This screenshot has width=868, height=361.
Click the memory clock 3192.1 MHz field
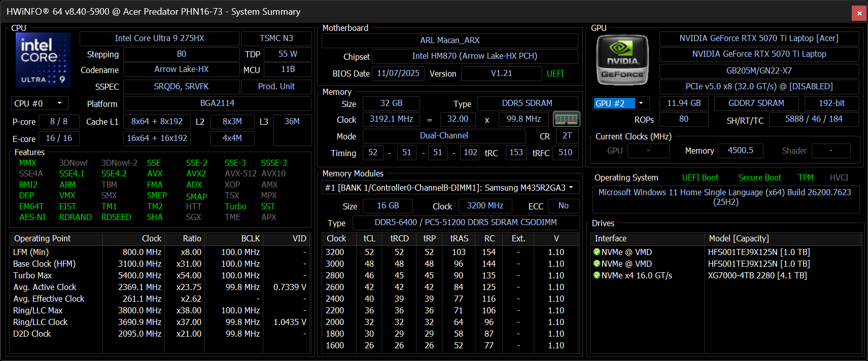pyautogui.click(x=391, y=119)
